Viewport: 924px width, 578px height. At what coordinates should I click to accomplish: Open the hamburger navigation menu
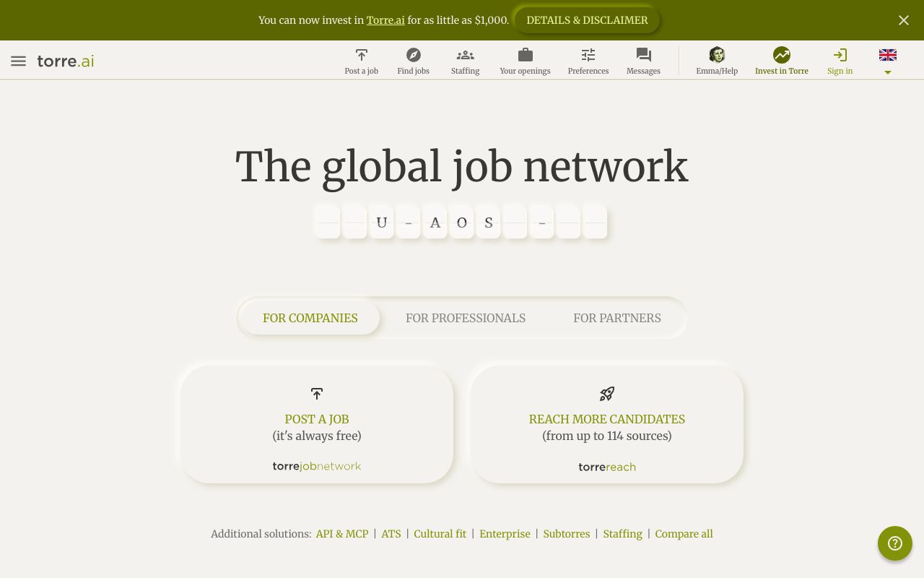coord(19,61)
